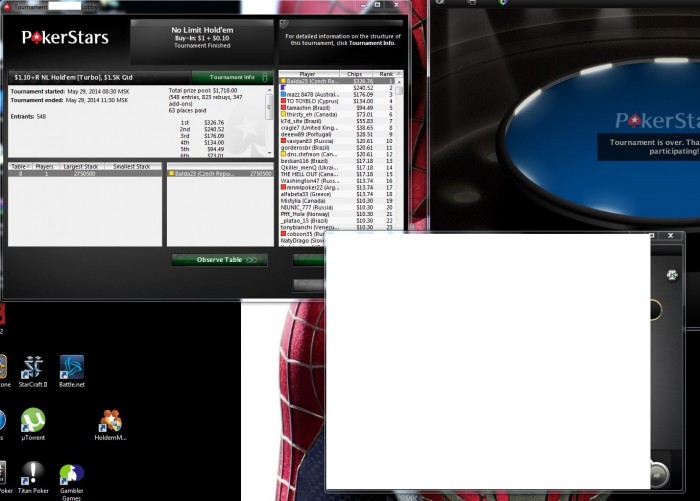Sort tables by Players column header
The height and width of the screenshot is (501, 700).
[45, 167]
